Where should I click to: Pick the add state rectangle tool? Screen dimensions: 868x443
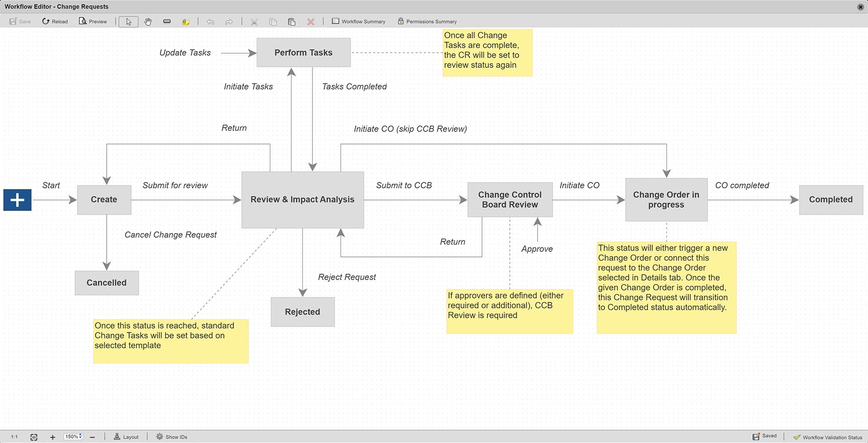tap(167, 22)
